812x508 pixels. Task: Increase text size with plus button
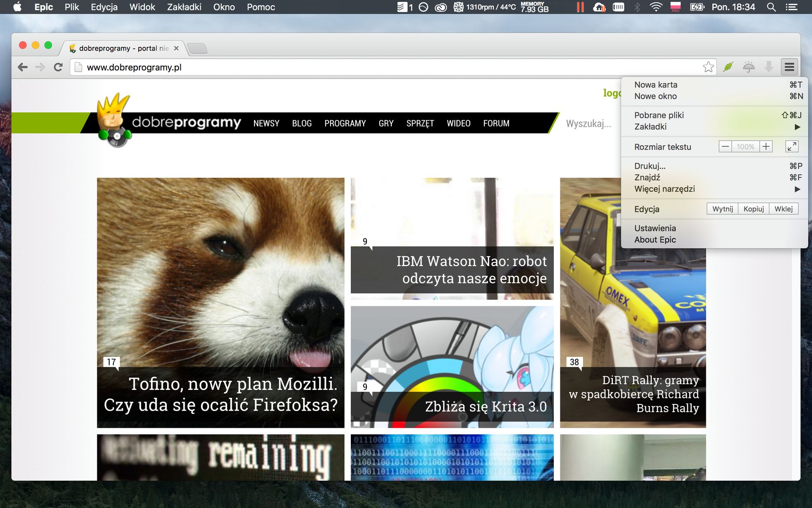pyautogui.click(x=766, y=146)
